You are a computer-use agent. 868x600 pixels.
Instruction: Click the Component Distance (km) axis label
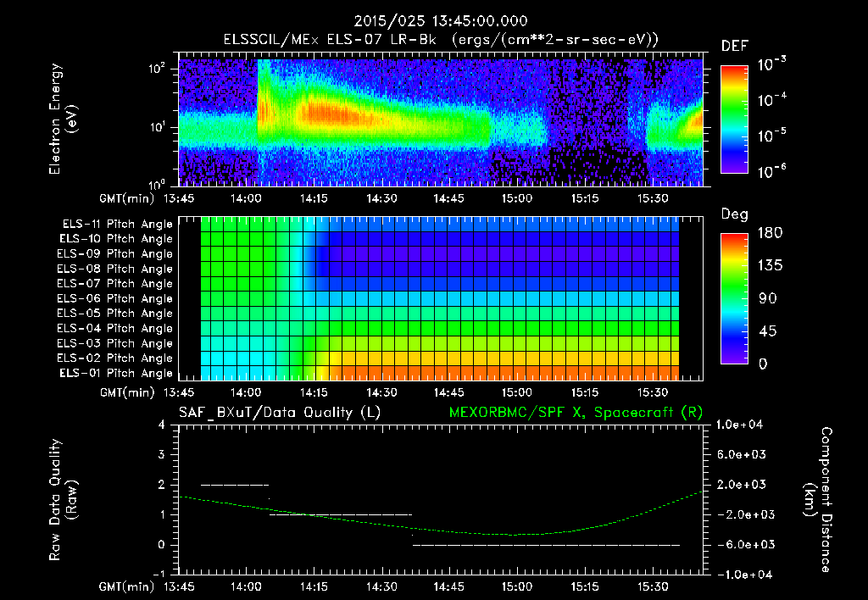[818, 500]
